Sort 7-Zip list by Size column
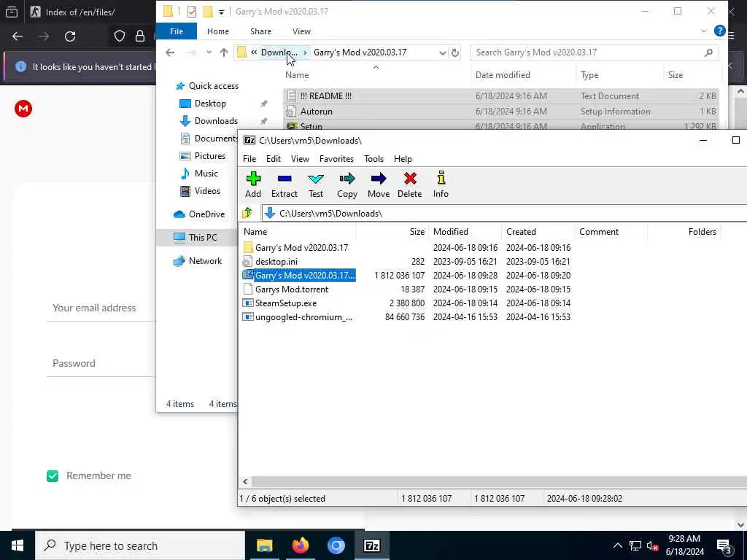 [417, 231]
